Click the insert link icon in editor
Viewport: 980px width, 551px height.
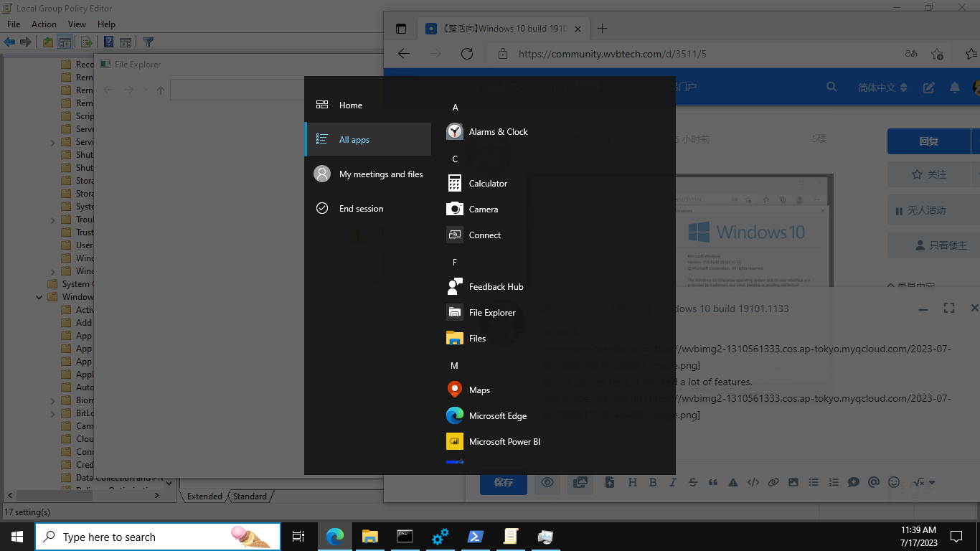tap(773, 482)
